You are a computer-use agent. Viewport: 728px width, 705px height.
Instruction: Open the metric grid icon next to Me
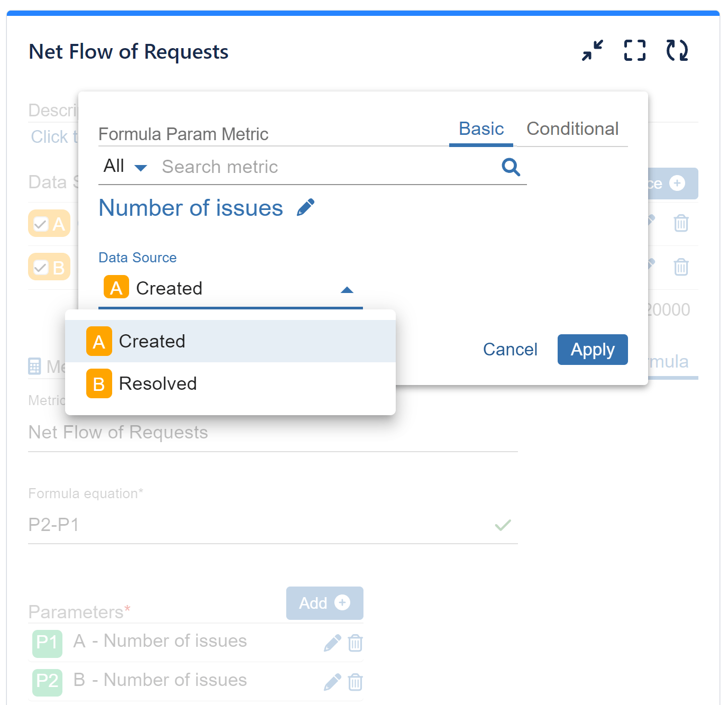pyautogui.click(x=35, y=366)
